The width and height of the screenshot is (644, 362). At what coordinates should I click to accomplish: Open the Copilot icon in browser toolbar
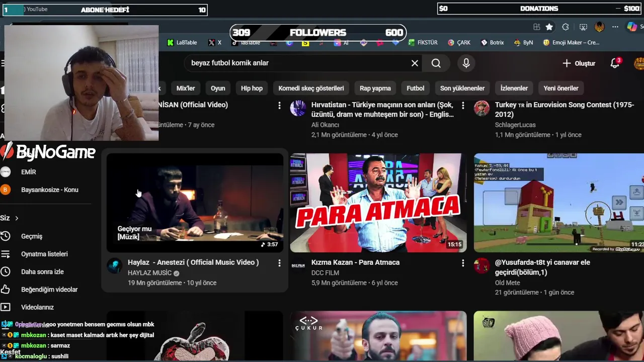tap(632, 27)
